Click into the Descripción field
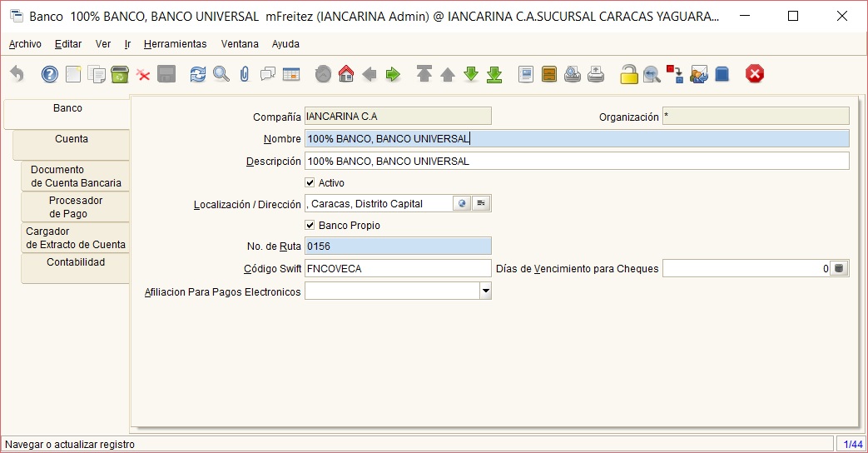The image size is (868, 453). tap(577, 162)
